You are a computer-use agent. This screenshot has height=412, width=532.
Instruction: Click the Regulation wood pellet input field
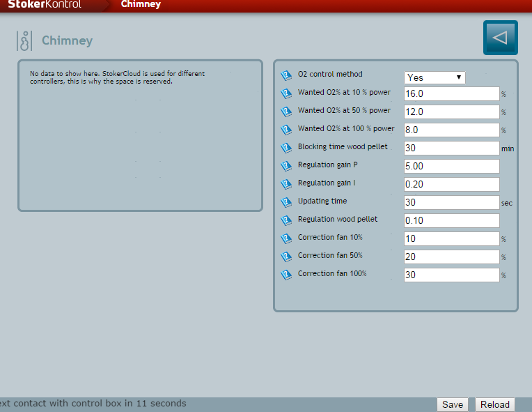(x=451, y=220)
